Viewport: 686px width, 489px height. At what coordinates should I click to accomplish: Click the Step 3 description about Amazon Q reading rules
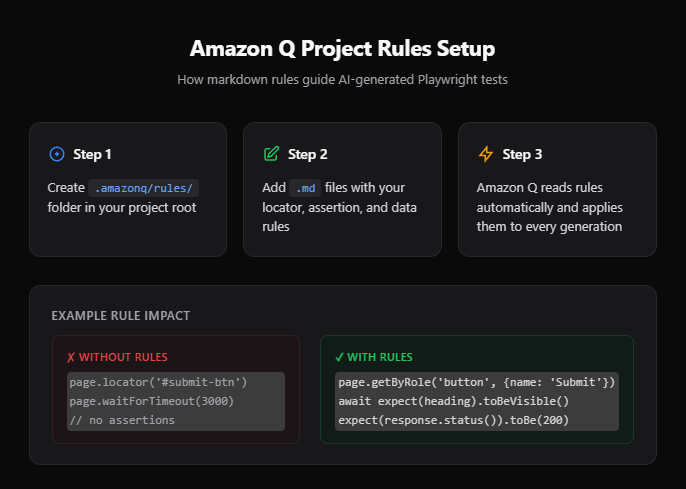[549, 207]
